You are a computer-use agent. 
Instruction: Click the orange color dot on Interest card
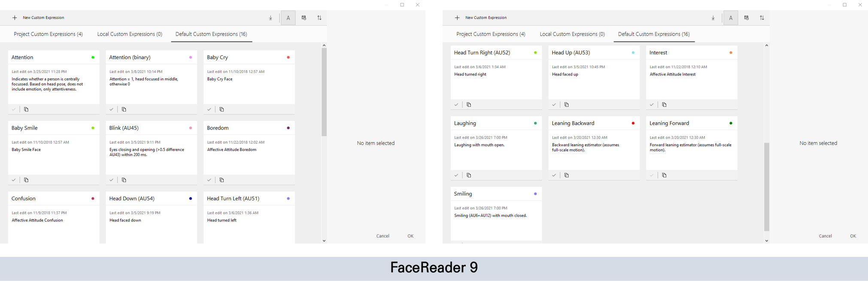point(731,53)
